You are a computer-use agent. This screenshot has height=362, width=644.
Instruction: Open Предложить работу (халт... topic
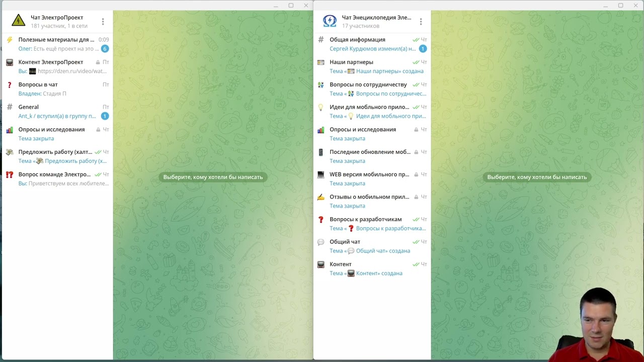pos(57,156)
